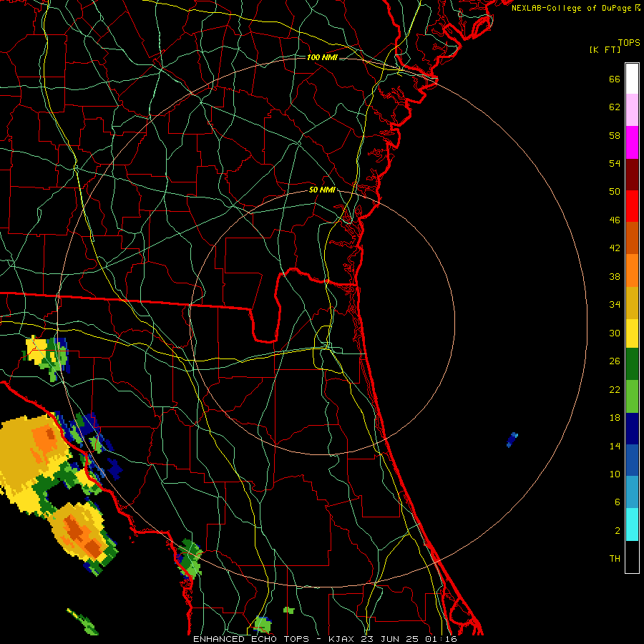Click the light pink legend swatch

(632, 110)
